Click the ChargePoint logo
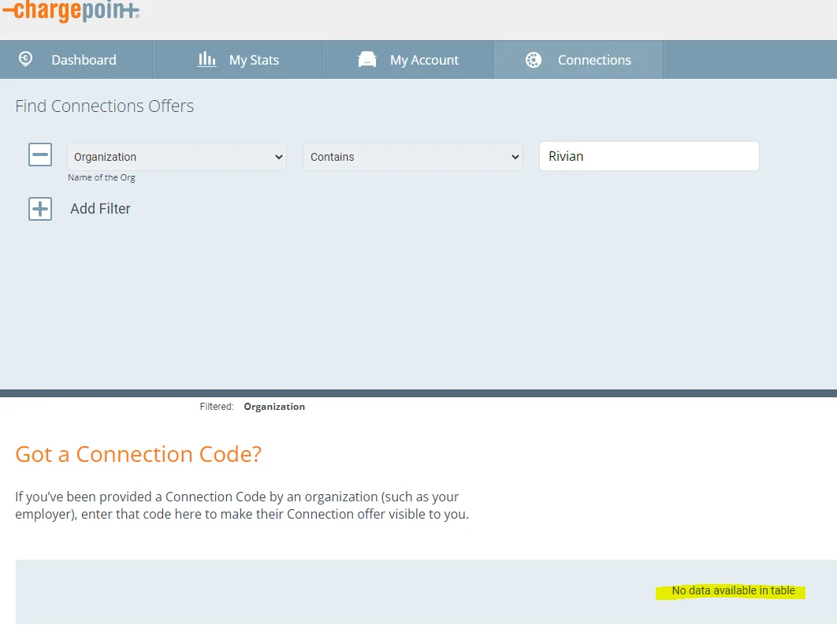The height and width of the screenshot is (644, 837). click(x=71, y=11)
